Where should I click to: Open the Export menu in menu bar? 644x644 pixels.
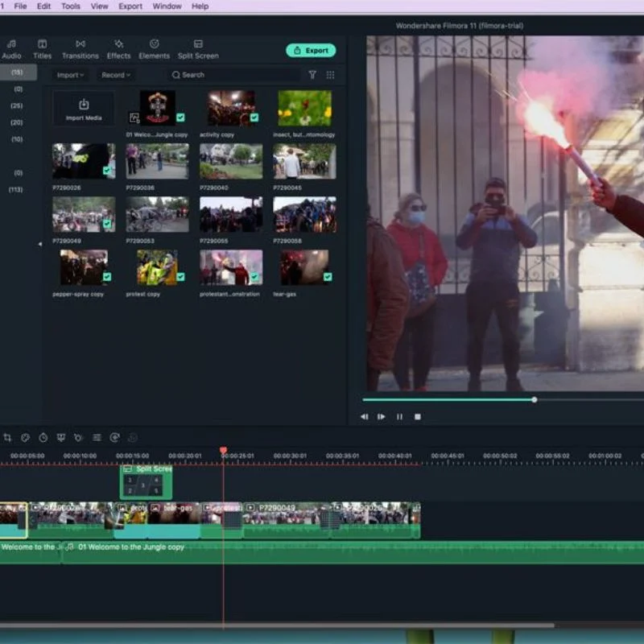point(130,6)
